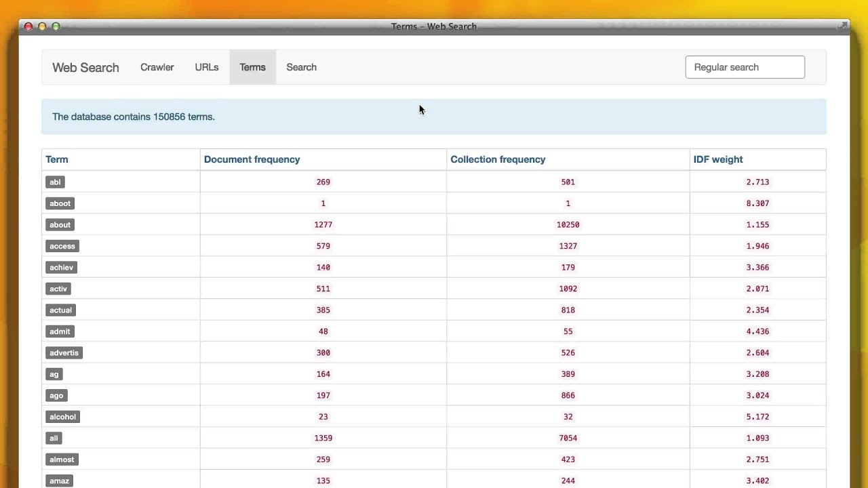Select the 'ago' term badge

pos(56,395)
